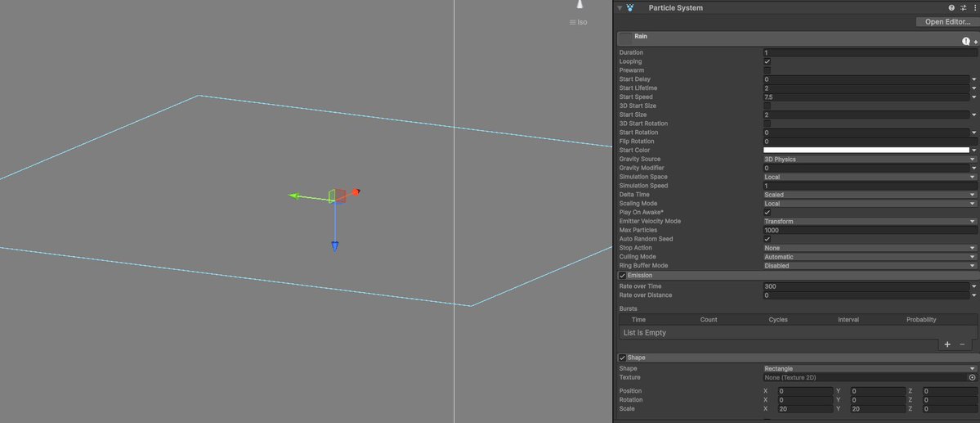Open the three-dot component context menu
This screenshot has width=980, height=423.
(x=975, y=8)
